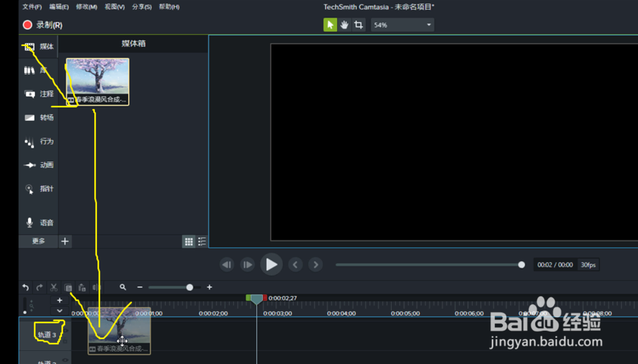Click the video preview canvas
Screen dimensions: 638x364
[454, 142]
